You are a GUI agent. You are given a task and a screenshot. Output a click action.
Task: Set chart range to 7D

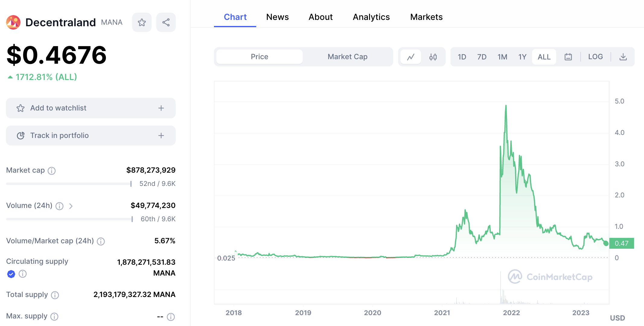coord(482,57)
